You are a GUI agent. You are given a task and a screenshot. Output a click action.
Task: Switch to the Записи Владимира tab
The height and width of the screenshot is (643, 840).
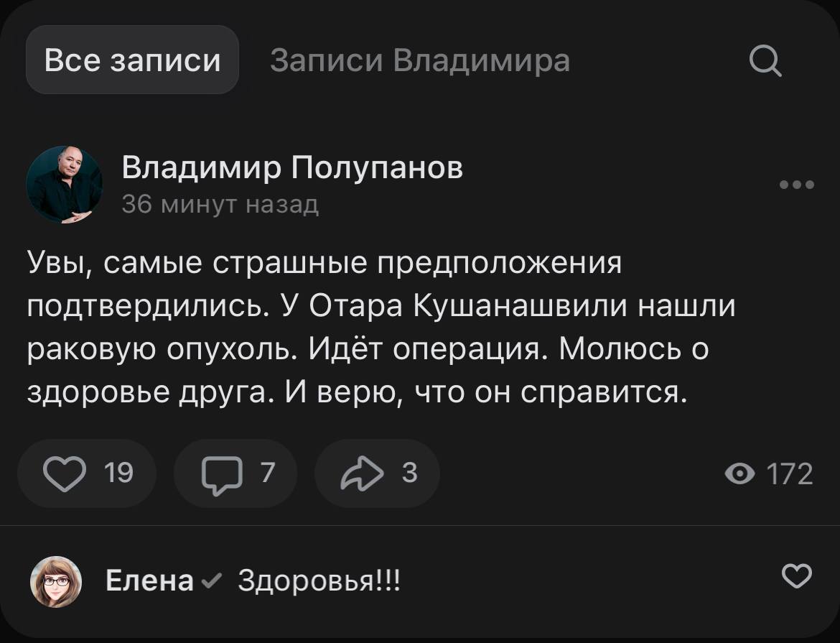(x=420, y=60)
